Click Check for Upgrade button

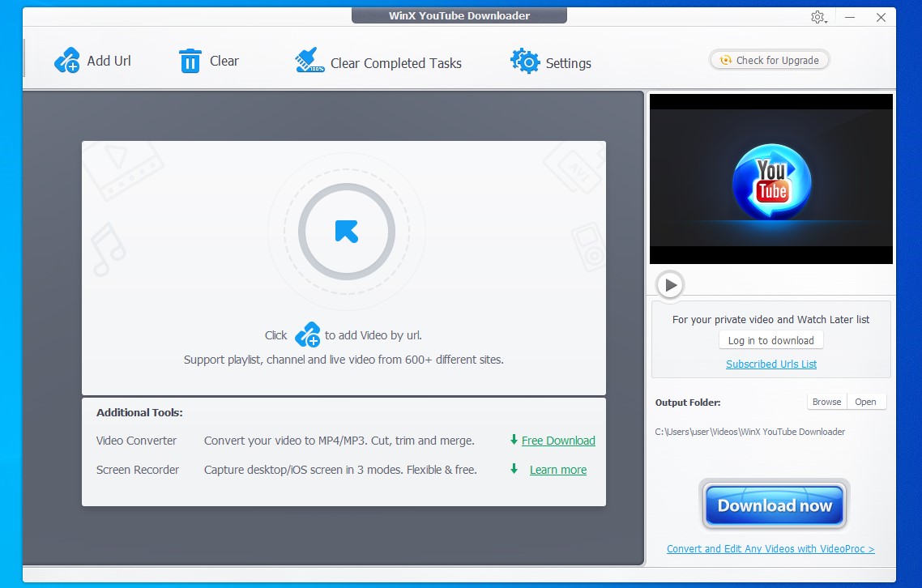(x=770, y=60)
